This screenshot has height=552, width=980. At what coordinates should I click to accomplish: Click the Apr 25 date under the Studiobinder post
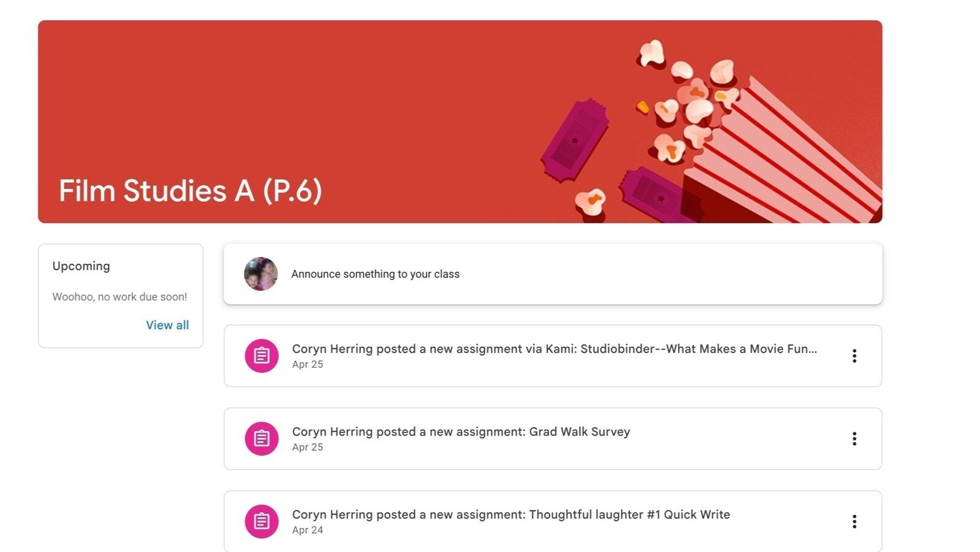308,364
